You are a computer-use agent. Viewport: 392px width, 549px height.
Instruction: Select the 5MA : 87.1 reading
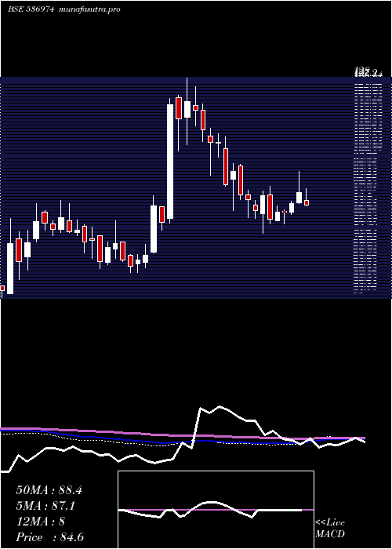pyautogui.click(x=45, y=506)
